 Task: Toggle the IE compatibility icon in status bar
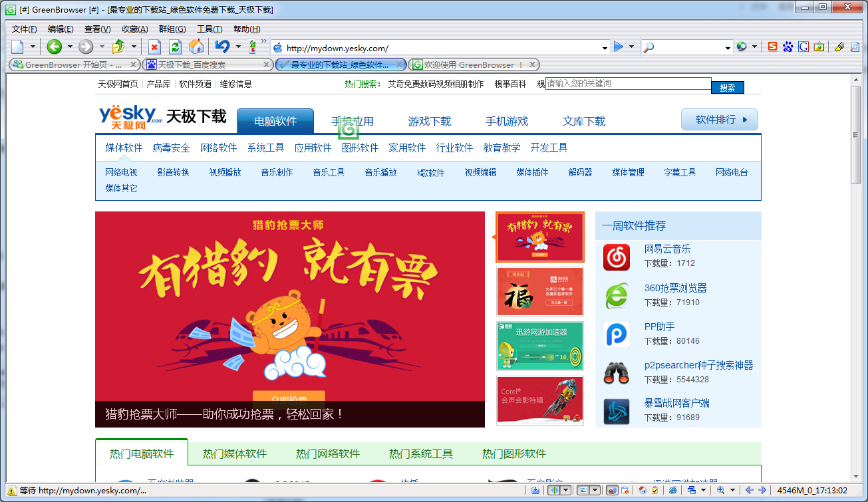(x=672, y=490)
